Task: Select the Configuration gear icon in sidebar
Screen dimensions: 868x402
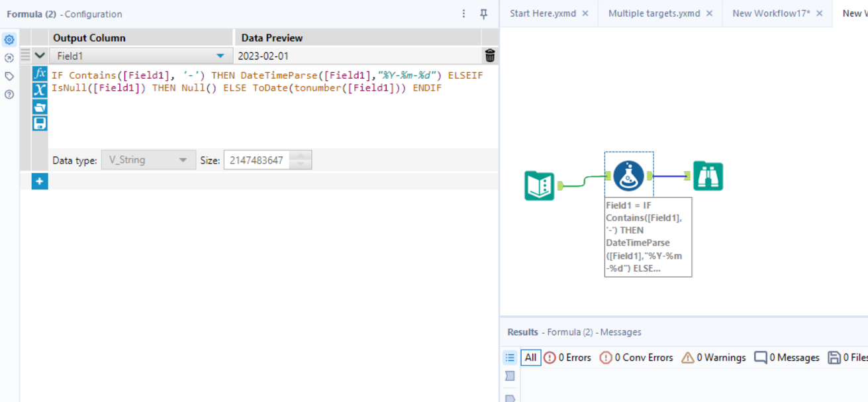Action: click(9, 39)
